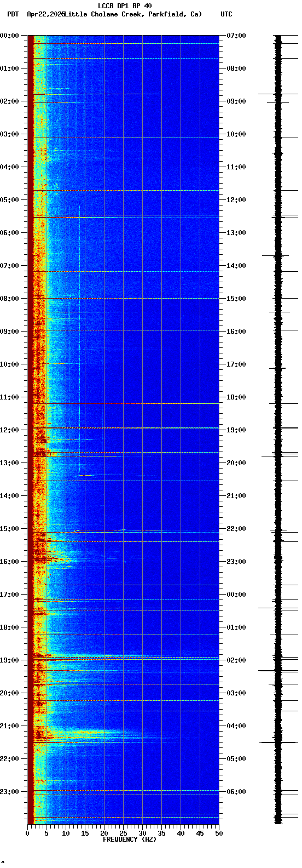Click the 25 Hz frequency tick label
The image size is (302, 868).
(x=123, y=833)
